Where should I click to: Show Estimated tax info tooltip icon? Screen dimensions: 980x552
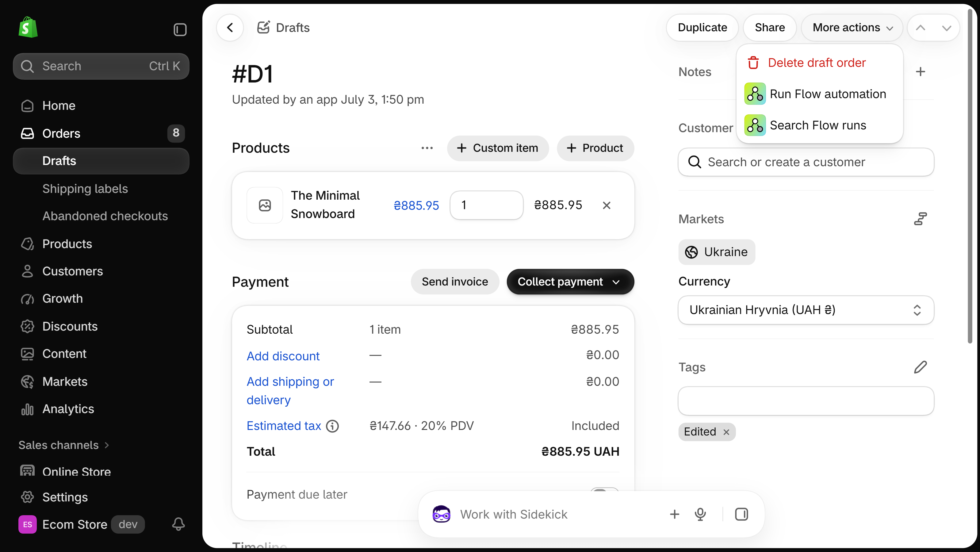332,426
